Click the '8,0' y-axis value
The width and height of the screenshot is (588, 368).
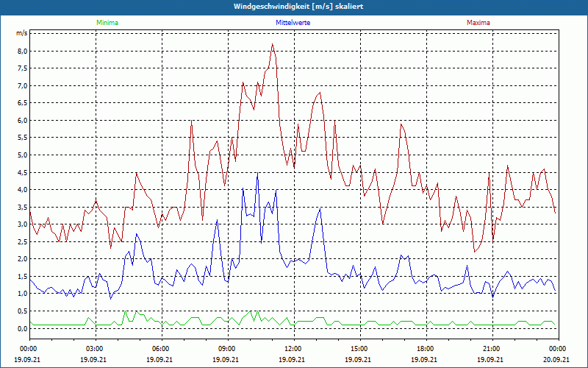pyautogui.click(x=23, y=51)
